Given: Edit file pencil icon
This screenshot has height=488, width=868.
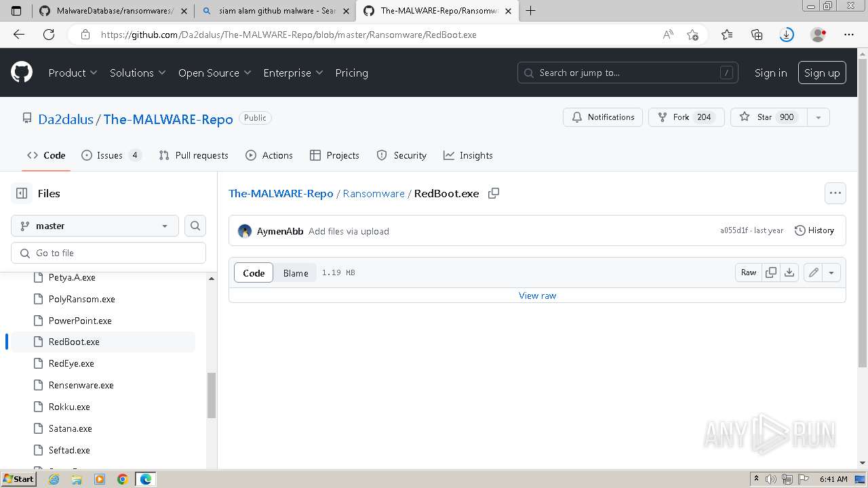Looking at the screenshot, I should pos(813,272).
